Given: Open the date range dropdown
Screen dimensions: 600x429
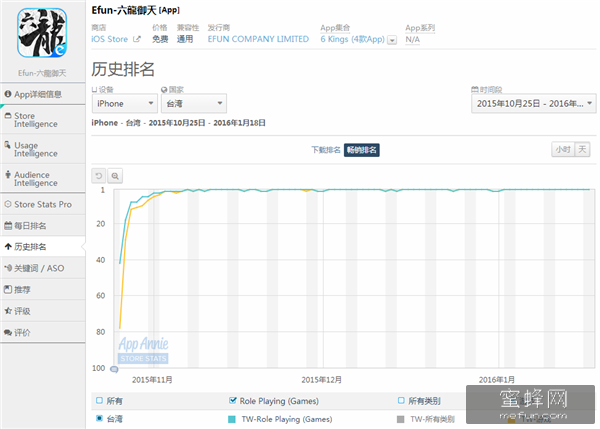Looking at the screenshot, I should tap(534, 103).
